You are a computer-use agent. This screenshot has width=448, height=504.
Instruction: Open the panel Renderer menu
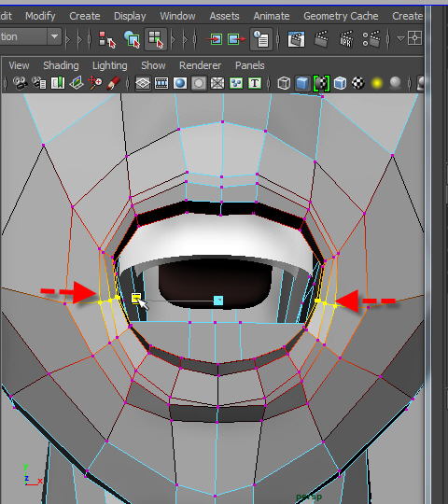click(200, 65)
